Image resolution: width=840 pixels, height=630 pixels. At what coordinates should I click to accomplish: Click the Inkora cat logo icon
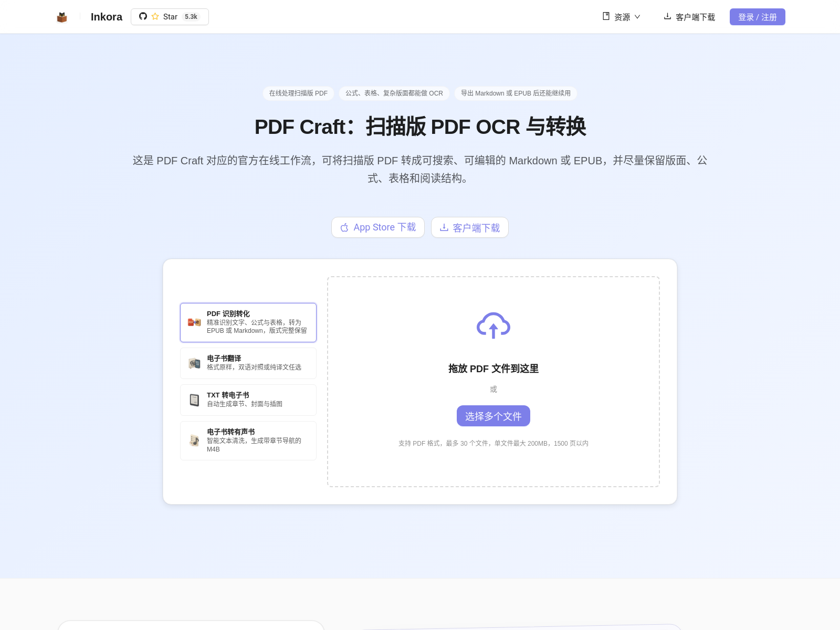click(62, 17)
